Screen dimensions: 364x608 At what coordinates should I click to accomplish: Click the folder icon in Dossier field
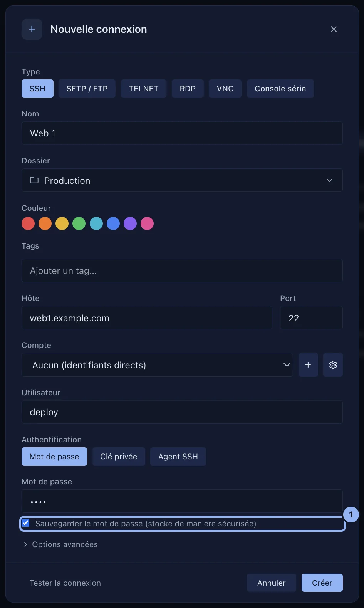pos(34,180)
